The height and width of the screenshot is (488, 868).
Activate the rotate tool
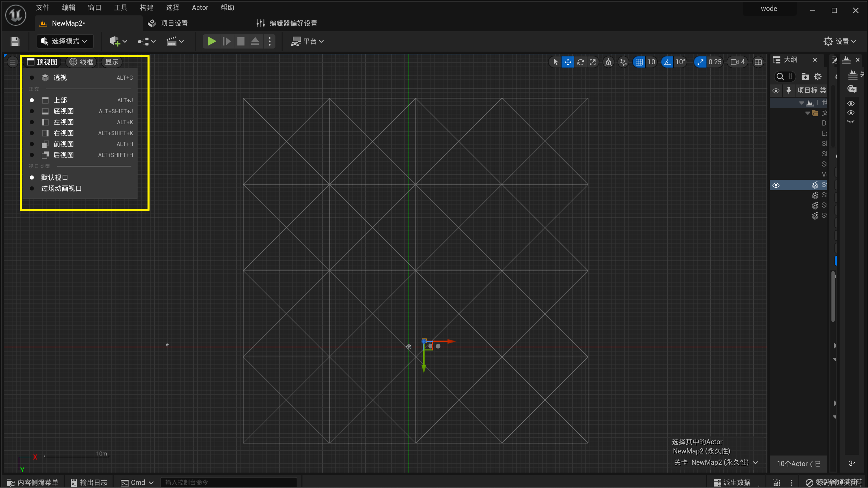pos(580,62)
